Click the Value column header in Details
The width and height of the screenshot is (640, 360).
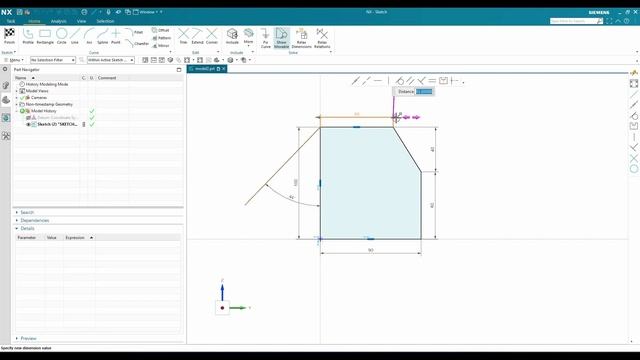[51, 238]
